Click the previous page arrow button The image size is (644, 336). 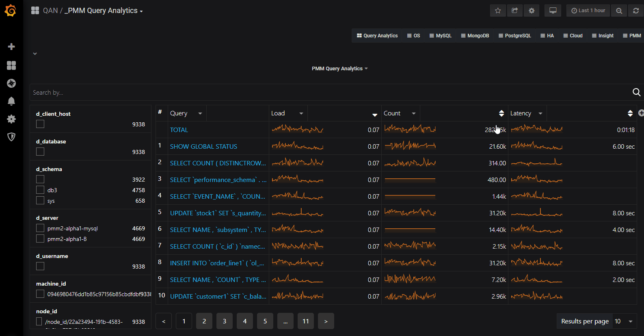point(164,321)
